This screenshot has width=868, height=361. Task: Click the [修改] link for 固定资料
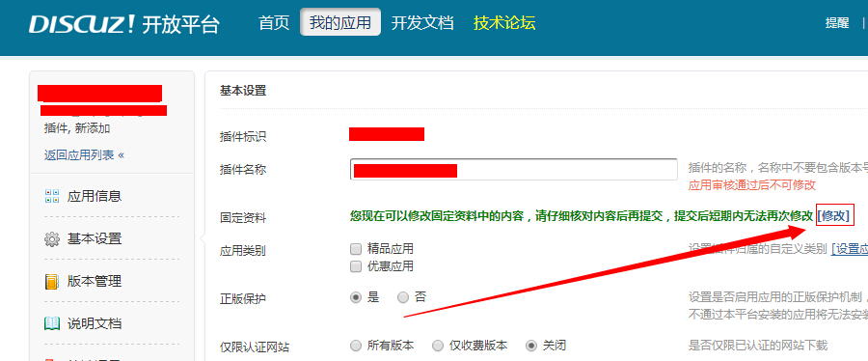tap(834, 216)
